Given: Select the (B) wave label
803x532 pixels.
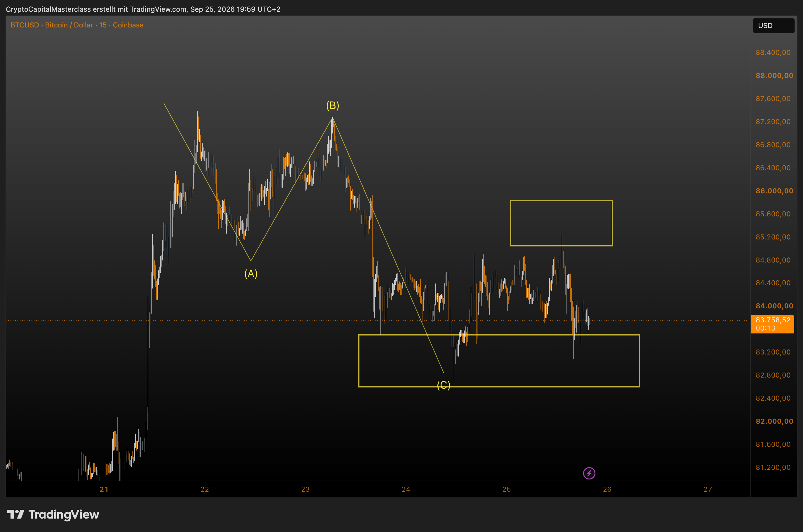Looking at the screenshot, I should pyautogui.click(x=333, y=105).
